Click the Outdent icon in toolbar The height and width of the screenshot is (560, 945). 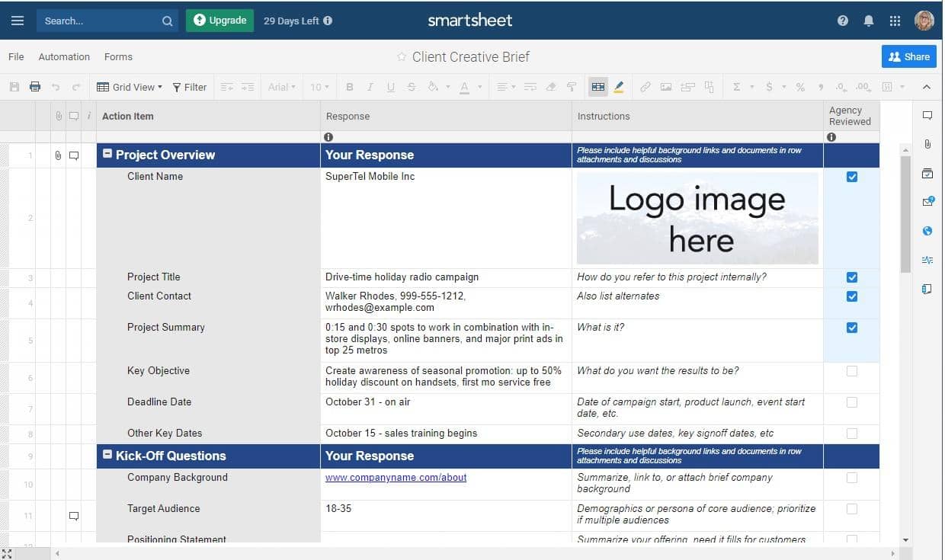tap(226, 87)
